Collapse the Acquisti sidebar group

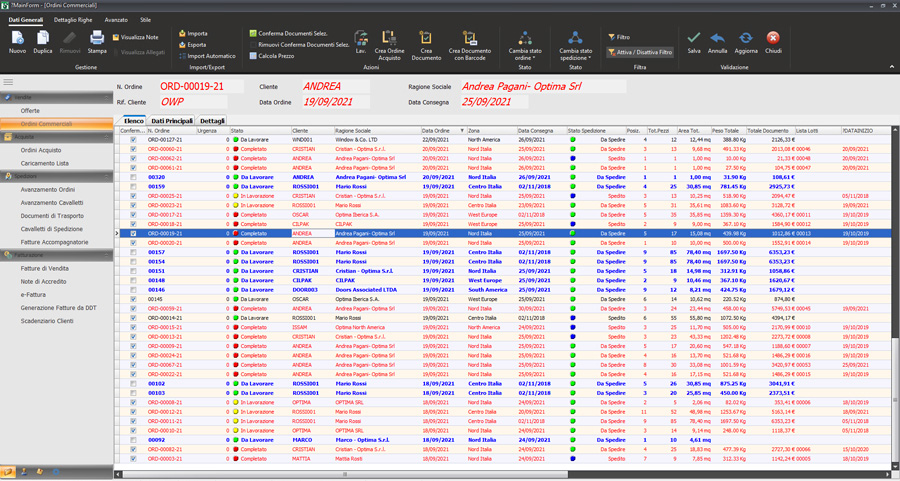pyautogui.click(x=106, y=137)
